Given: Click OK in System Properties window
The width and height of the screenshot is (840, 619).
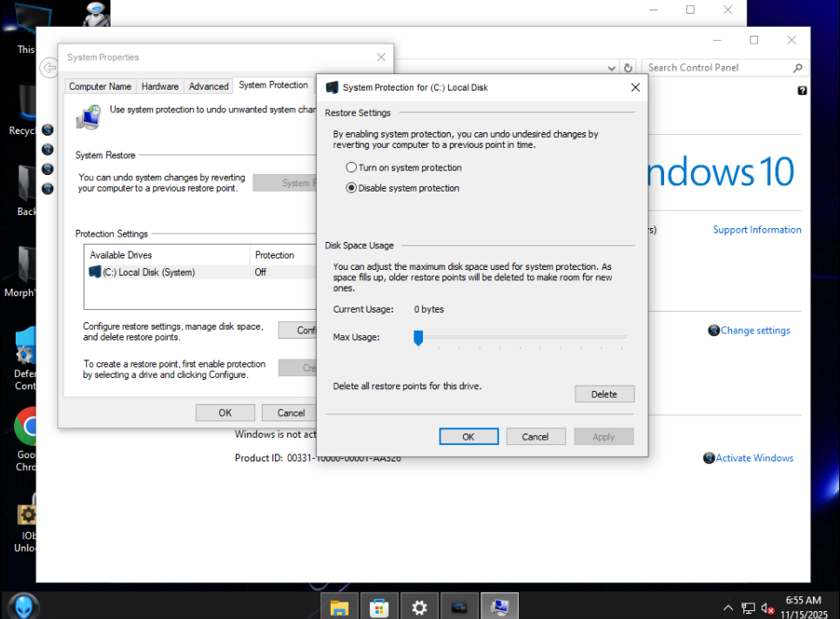Looking at the screenshot, I should click(x=225, y=413).
